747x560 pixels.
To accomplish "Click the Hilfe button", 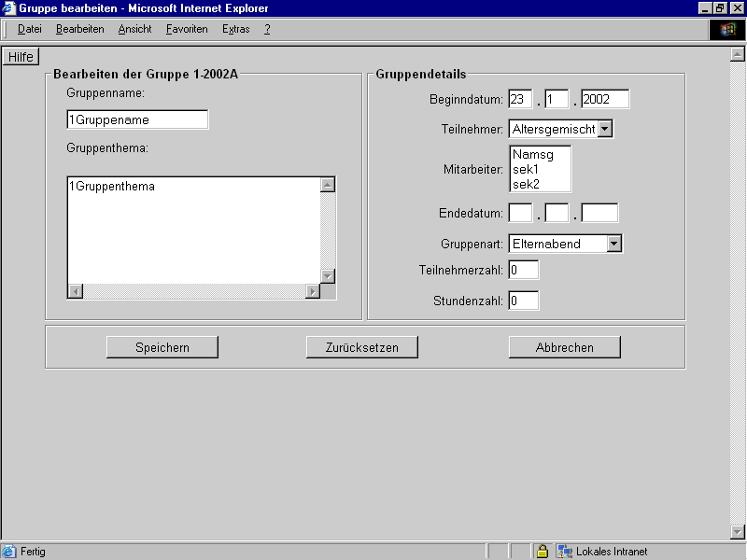I will 21,56.
